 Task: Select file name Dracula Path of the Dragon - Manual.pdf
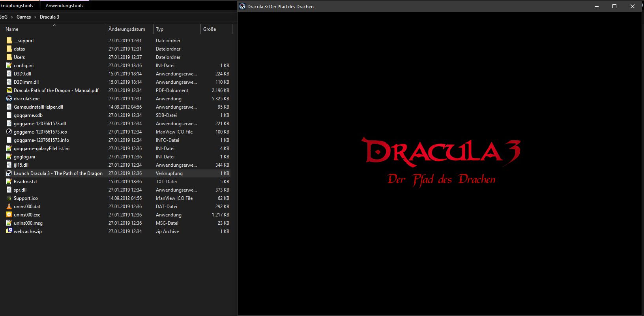click(56, 90)
